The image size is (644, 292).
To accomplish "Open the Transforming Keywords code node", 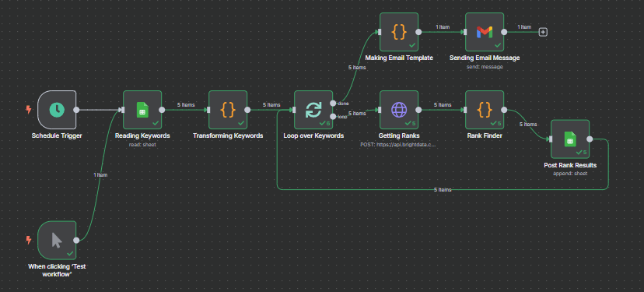I will pyautogui.click(x=228, y=110).
